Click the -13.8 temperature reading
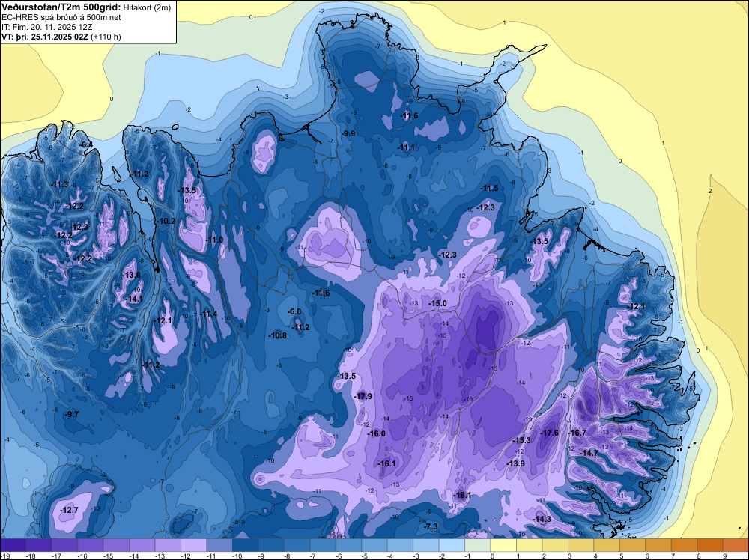The image size is (749, 560). click(131, 275)
